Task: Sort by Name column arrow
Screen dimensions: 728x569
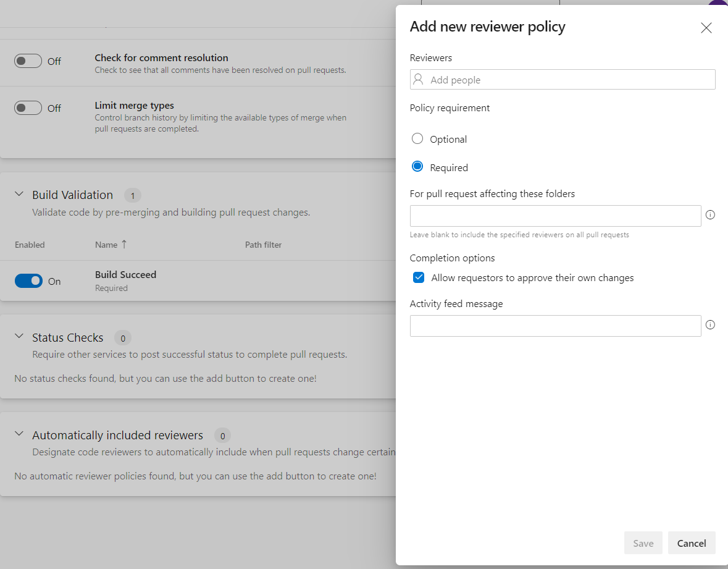Action: click(x=124, y=244)
